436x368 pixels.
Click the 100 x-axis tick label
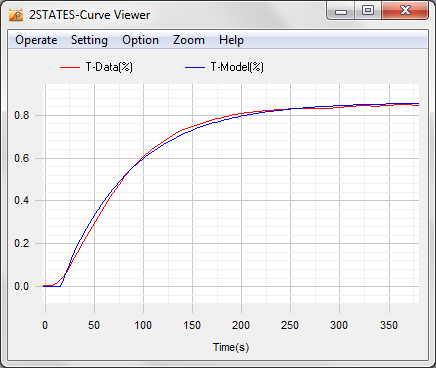coord(143,325)
